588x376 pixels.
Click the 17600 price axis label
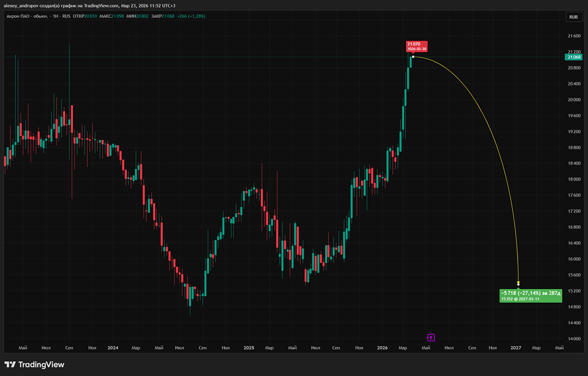[574, 195]
